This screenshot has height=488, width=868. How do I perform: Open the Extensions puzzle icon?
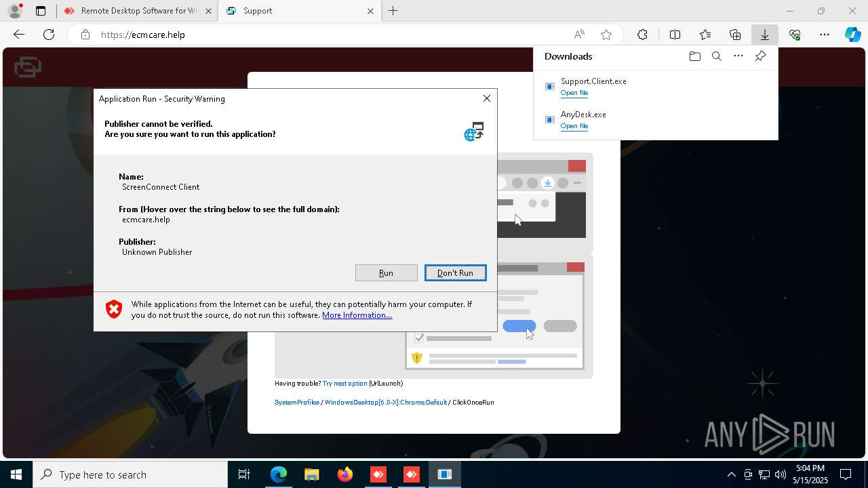[642, 35]
